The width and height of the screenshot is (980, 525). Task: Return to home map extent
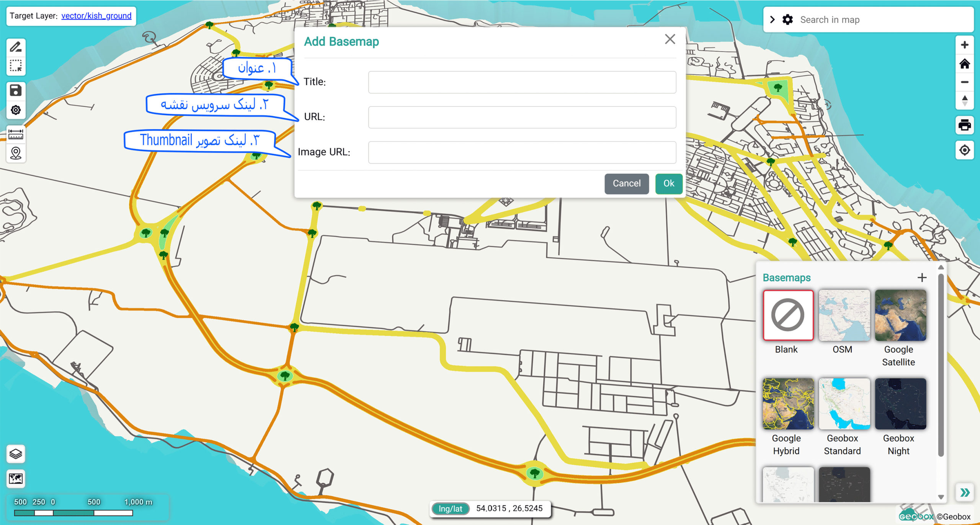(964, 64)
